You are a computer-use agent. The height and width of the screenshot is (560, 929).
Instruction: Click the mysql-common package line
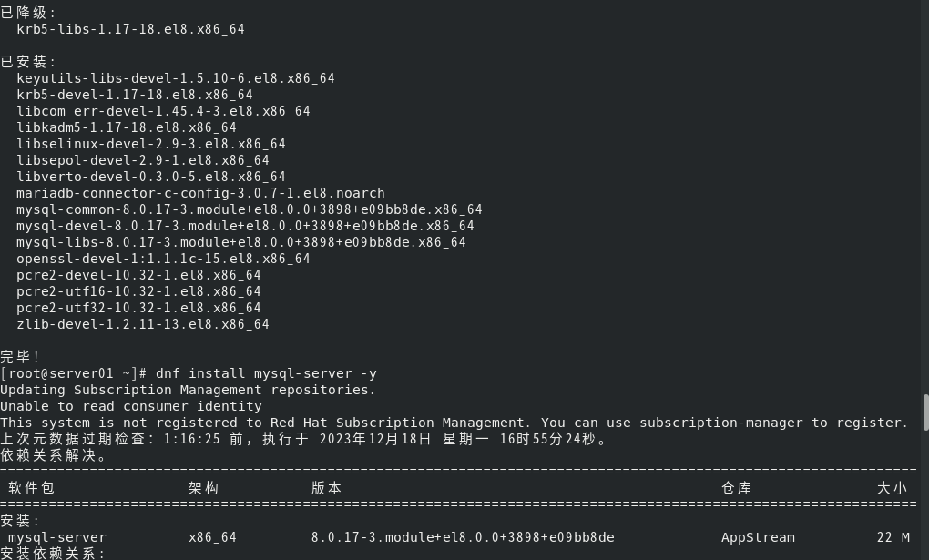tap(250, 209)
